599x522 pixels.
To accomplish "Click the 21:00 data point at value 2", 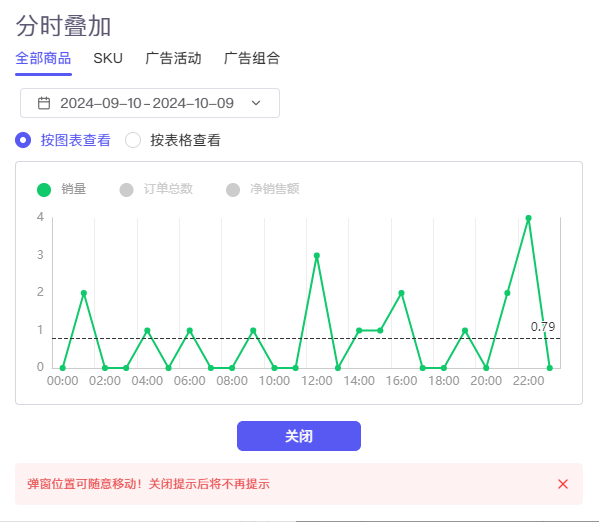I will click(x=507, y=293).
